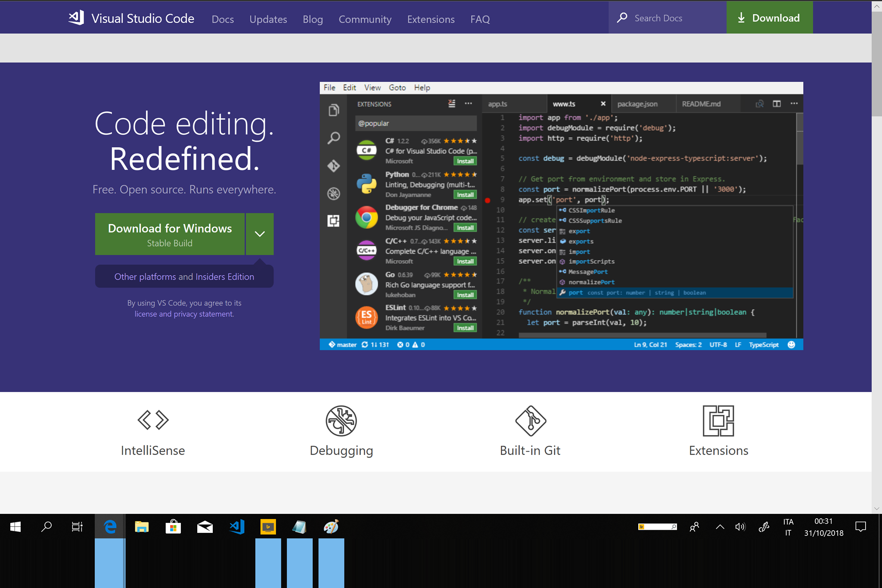
Task: Click Download for Windows Stable Build
Action: click(x=170, y=234)
